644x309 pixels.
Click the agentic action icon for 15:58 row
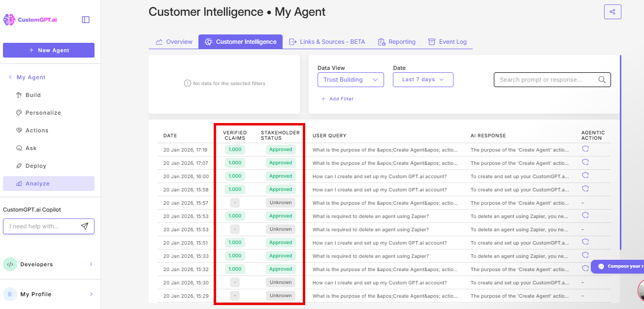point(585,188)
